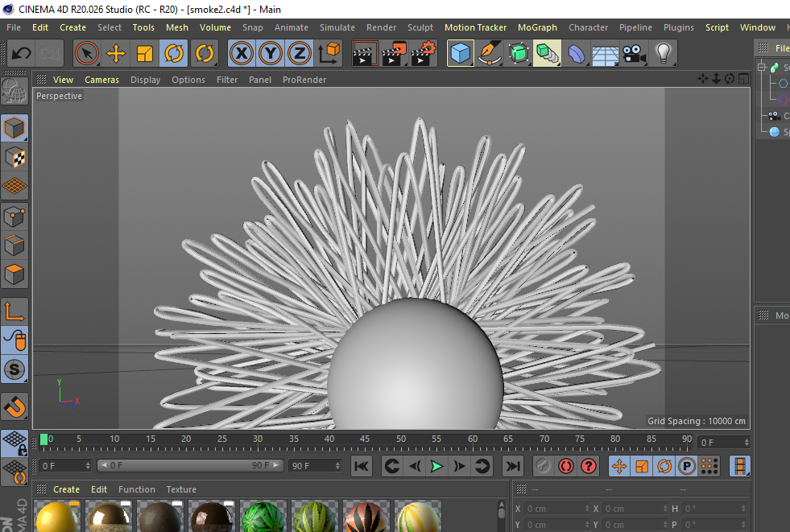Viewport: 790px width, 532px height.
Task: Open the ProRender viewport menu
Action: [x=304, y=80]
